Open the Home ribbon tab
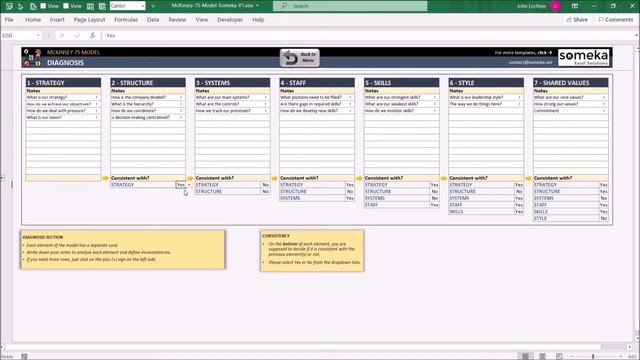This screenshot has height=360, width=640. (33, 20)
